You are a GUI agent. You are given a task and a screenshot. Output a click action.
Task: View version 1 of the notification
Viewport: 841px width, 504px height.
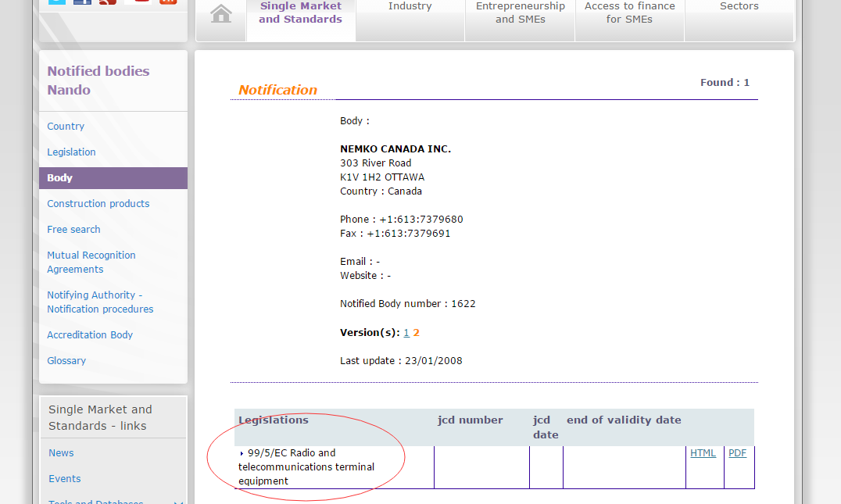406,333
